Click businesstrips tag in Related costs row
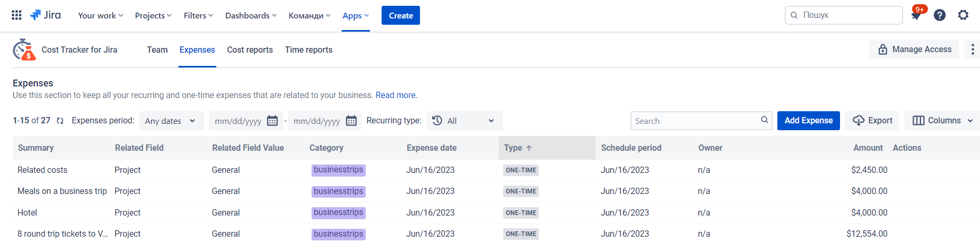The height and width of the screenshot is (243, 980). click(x=338, y=170)
